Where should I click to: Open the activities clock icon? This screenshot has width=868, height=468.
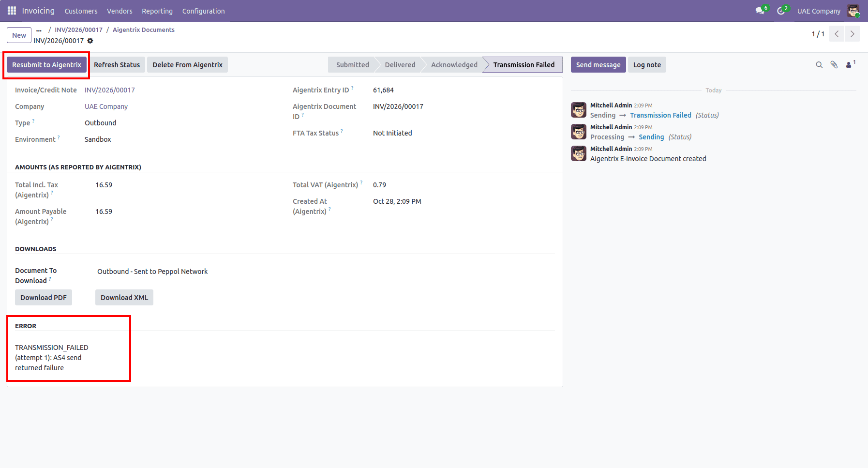coord(781,11)
